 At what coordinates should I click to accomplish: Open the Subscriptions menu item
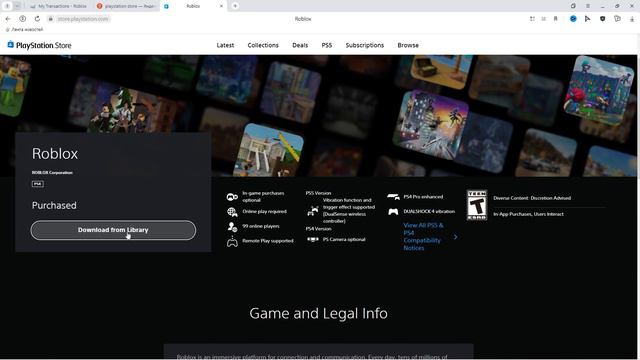[364, 45]
